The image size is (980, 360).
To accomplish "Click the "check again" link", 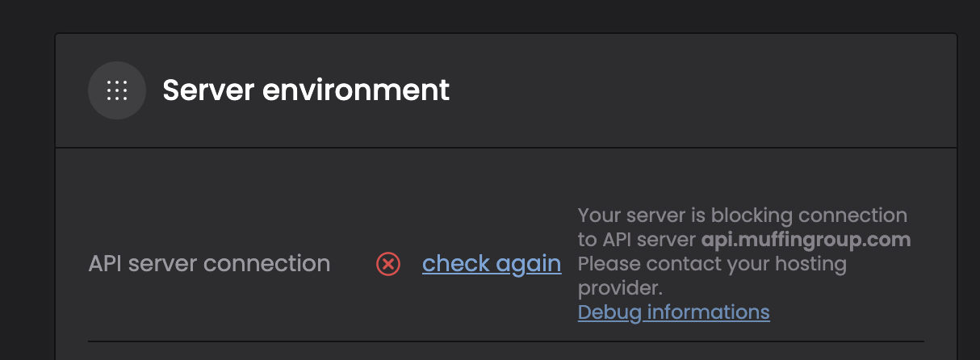I will 491,264.
